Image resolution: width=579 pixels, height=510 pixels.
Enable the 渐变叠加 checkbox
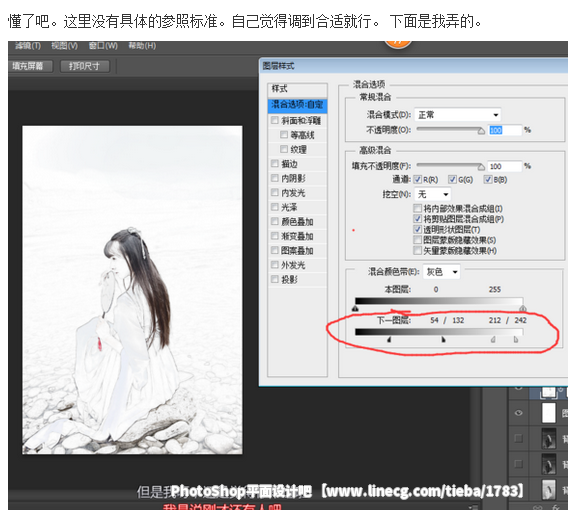274,236
